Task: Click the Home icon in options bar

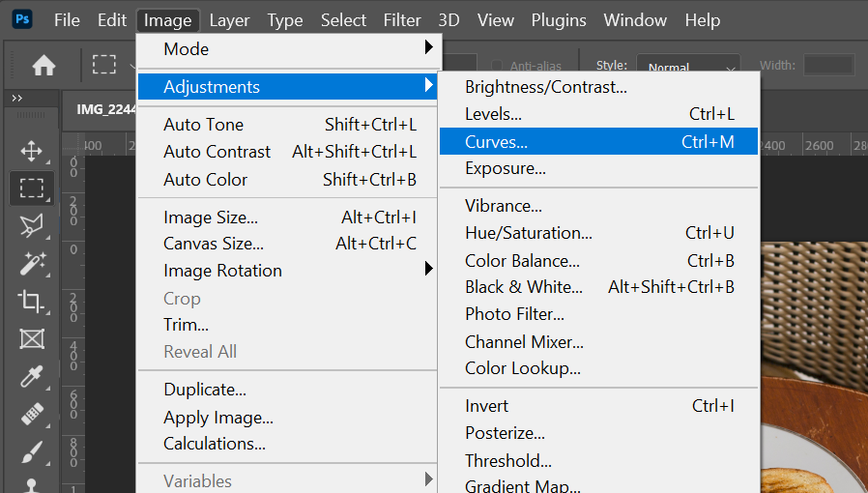Action: click(x=43, y=66)
